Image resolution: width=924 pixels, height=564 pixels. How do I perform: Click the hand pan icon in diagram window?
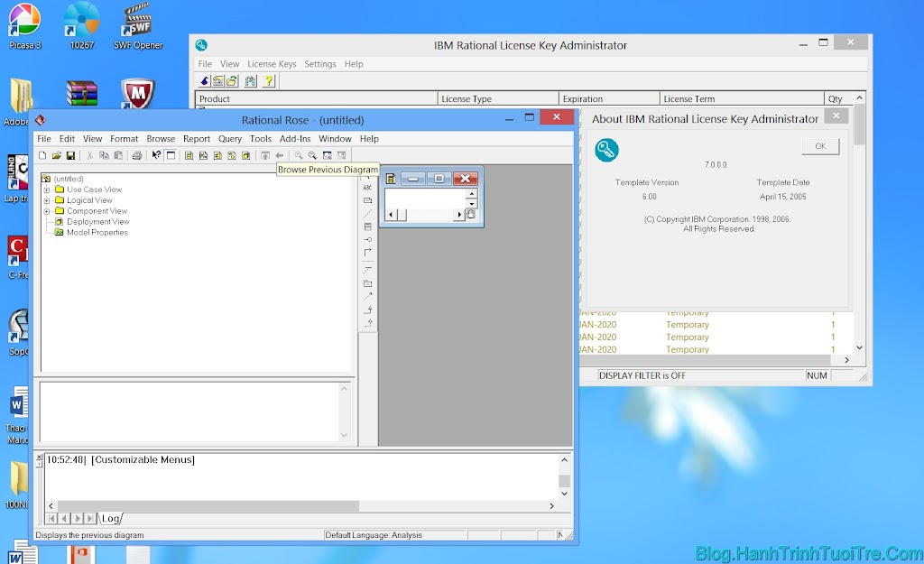[x=471, y=214]
